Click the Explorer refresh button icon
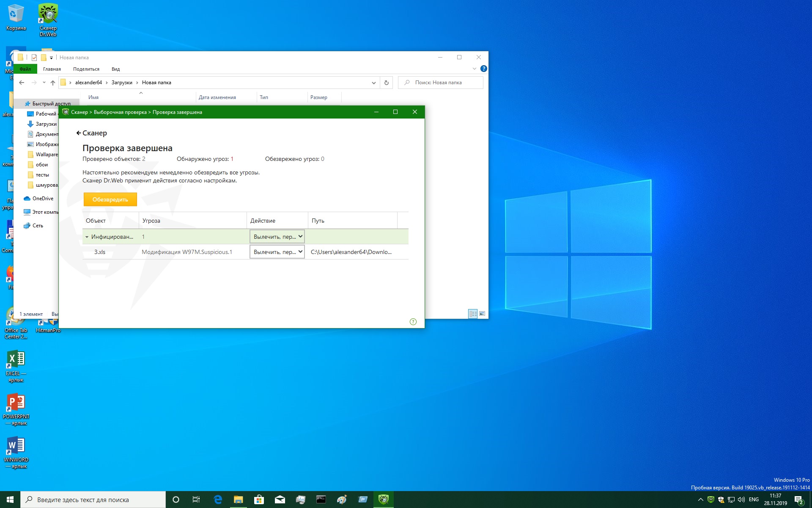This screenshot has height=508, width=812. click(386, 83)
